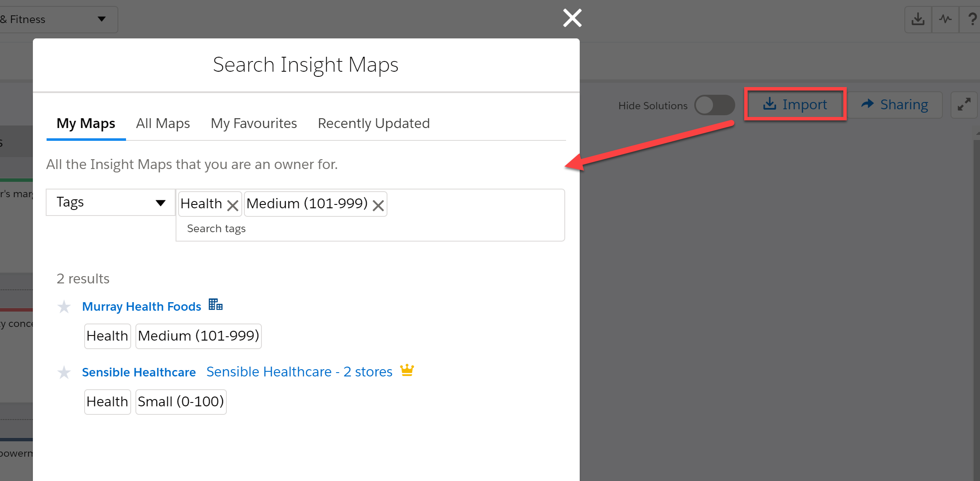Click the fullscreen expand arrows icon
Screen dimensions: 980x481
click(964, 105)
